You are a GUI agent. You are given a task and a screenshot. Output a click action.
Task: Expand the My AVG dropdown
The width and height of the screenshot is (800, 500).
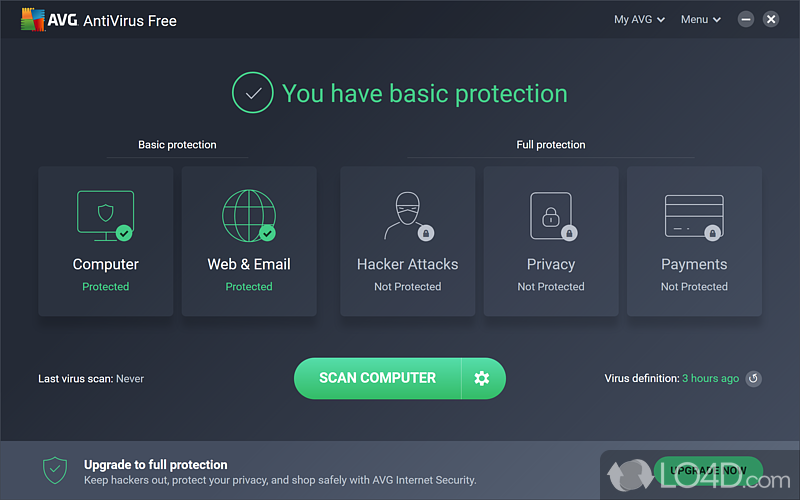click(639, 19)
